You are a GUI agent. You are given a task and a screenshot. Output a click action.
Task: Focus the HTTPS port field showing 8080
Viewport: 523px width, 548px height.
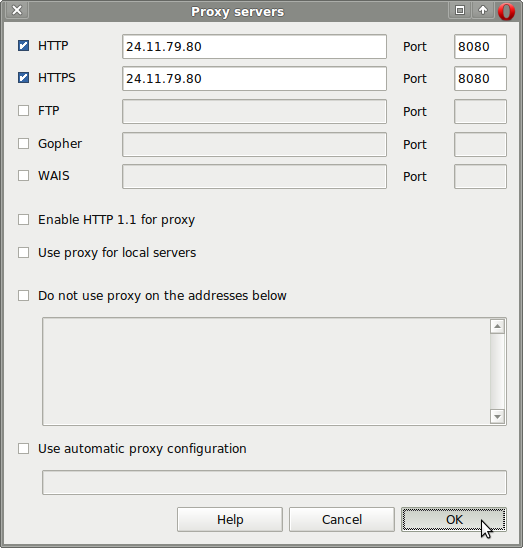point(480,79)
